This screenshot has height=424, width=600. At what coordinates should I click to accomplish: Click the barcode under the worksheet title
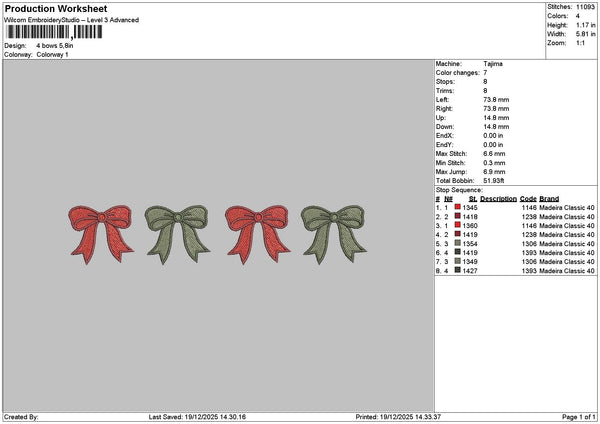(x=54, y=32)
